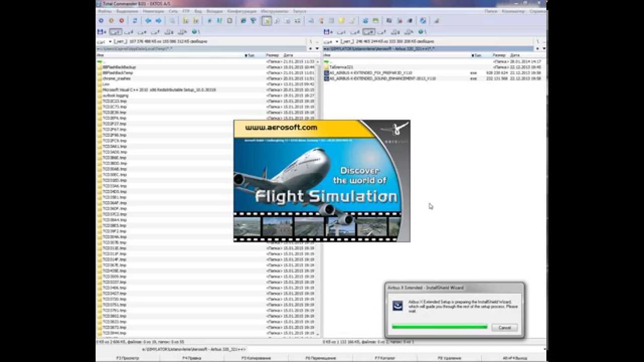The width and height of the screenshot is (644, 362).
Task: Open the Справка menu
Action: [536, 11]
